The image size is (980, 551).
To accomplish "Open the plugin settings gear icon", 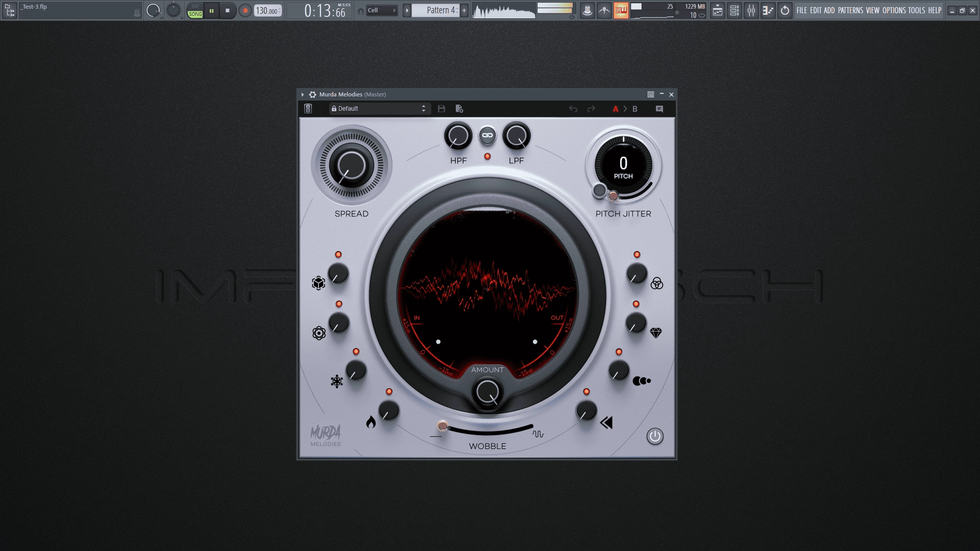I will pyautogui.click(x=313, y=94).
